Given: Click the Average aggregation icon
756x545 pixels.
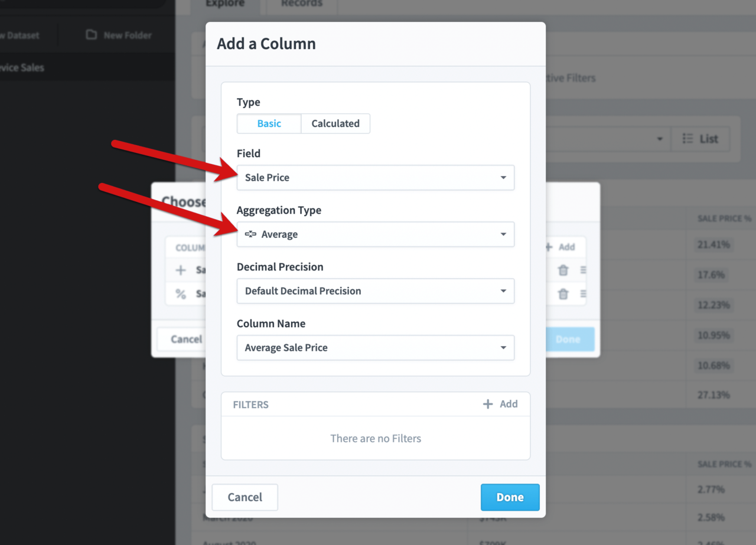Looking at the screenshot, I should tap(250, 234).
